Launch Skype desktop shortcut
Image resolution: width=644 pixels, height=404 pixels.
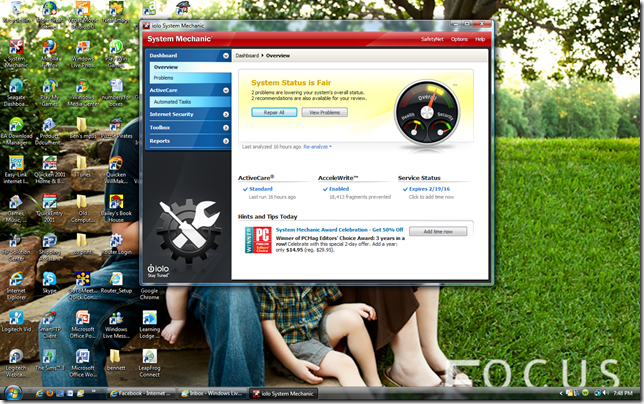[49, 282]
